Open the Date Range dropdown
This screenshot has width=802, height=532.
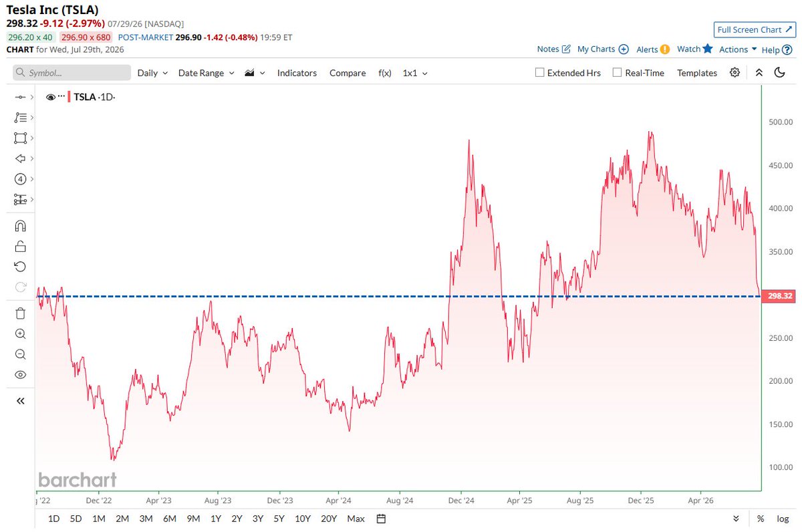pyautogui.click(x=207, y=73)
